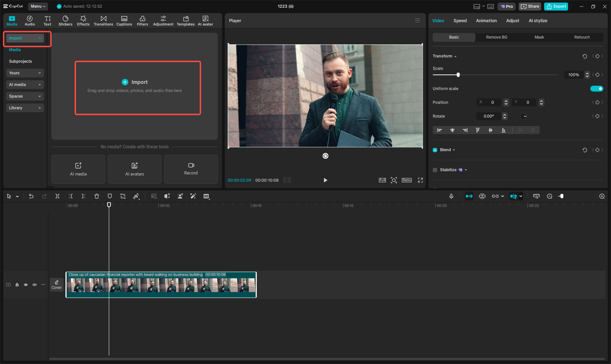Open the Stickers panel

[65, 20]
